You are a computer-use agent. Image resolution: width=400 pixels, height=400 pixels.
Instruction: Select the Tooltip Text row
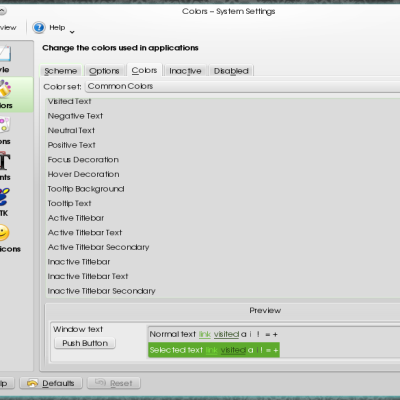coord(223,203)
